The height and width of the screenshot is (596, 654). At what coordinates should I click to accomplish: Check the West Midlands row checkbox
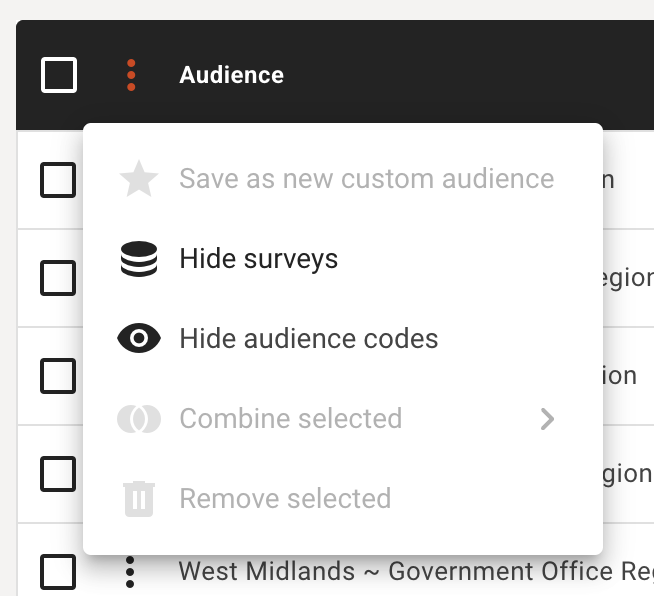click(x=58, y=572)
